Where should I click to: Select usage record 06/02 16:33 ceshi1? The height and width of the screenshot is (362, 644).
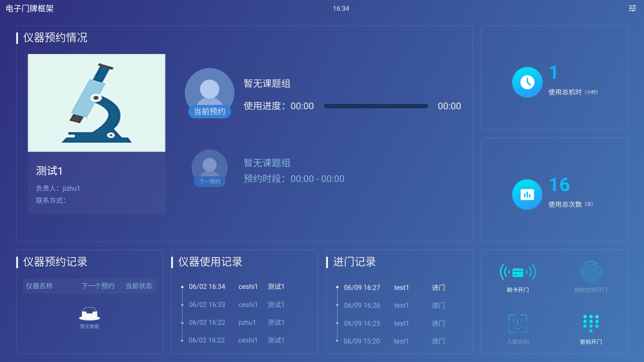236,305
